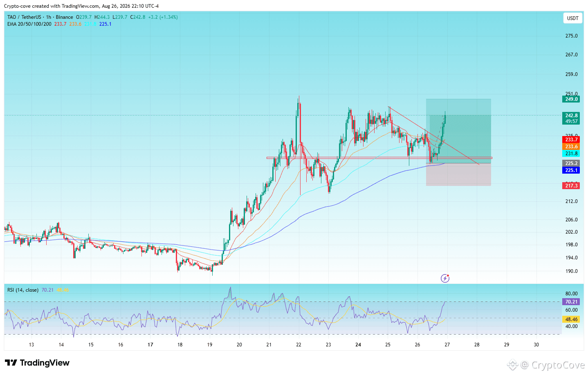Click the 198.0 price axis tick
Screen dimensions: 588x375
(571, 245)
